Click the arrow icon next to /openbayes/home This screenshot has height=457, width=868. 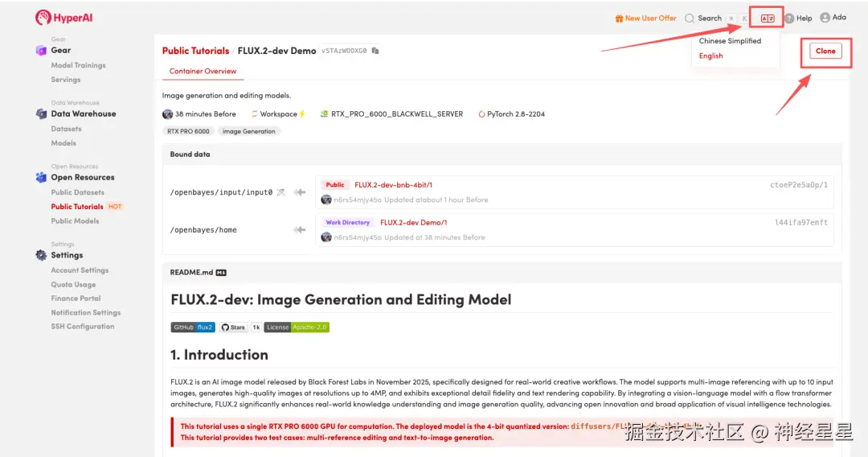[300, 230]
